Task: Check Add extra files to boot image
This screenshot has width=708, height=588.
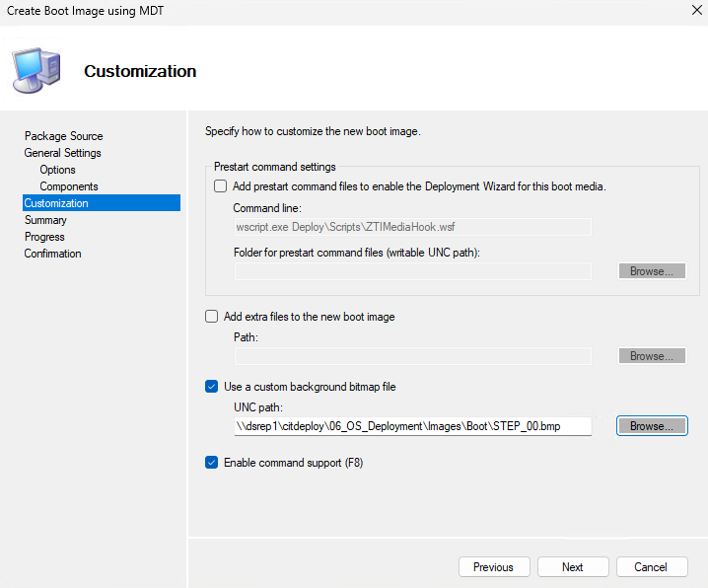Action: point(211,317)
